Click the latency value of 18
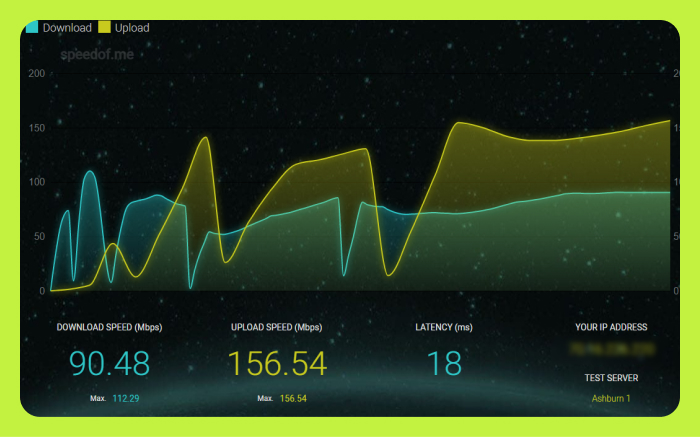 pos(444,363)
